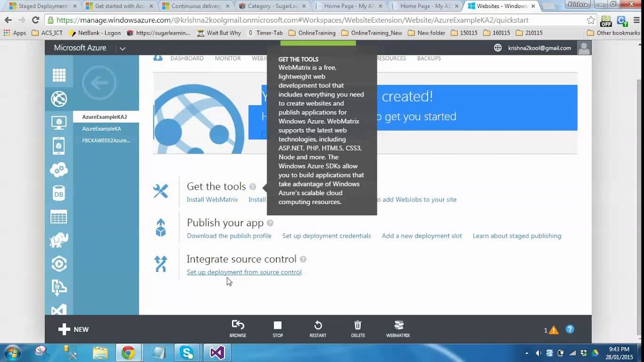This screenshot has width=644, height=362.
Task: Switch to the Dashboard tab
Action: pos(187,58)
